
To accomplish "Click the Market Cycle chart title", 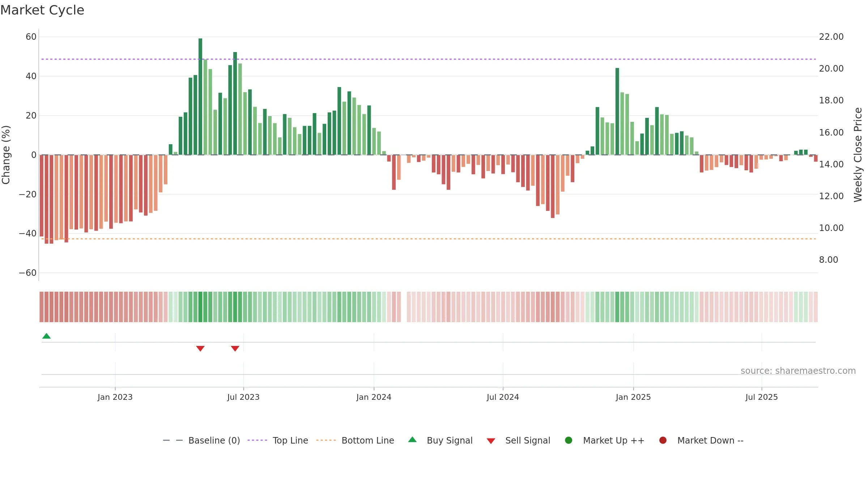I will pos(42,10).
